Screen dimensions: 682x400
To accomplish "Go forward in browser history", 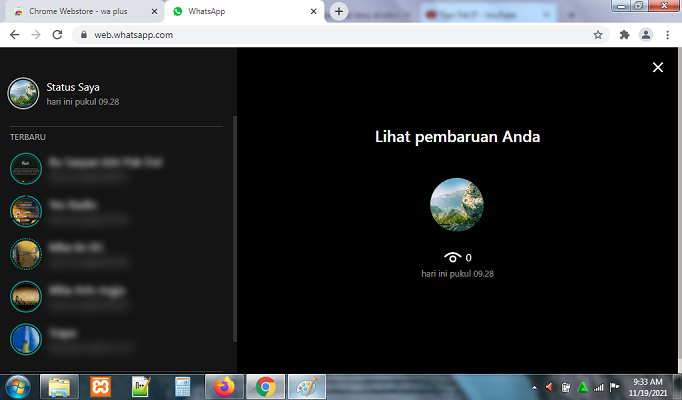I will point(36,35).
